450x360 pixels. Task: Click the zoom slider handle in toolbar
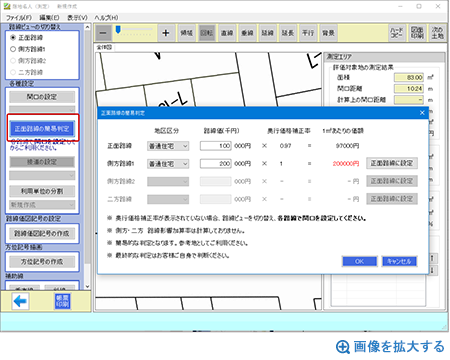point(118,30)
